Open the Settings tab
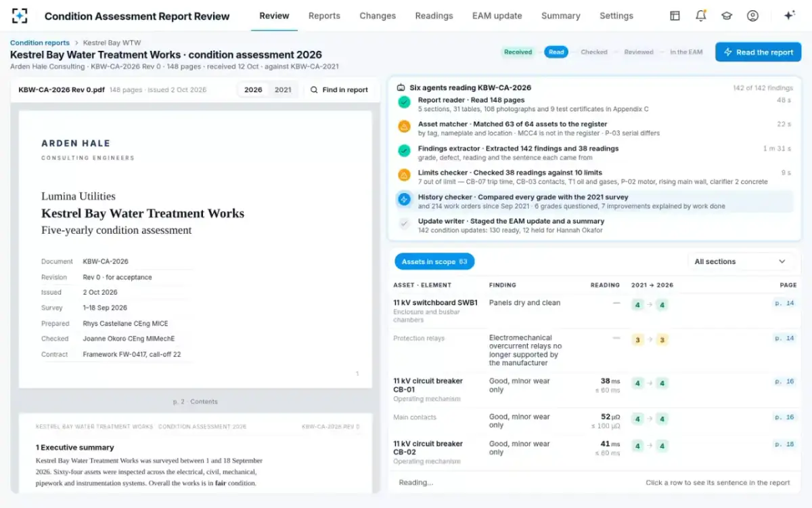Screen dimensions: 812x508 pos(616,16)
